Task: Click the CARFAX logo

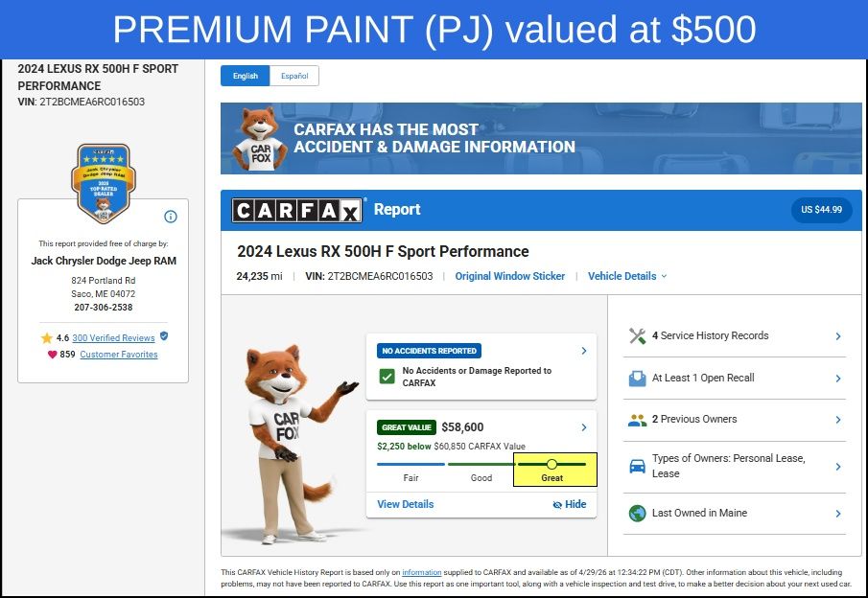Action: (297, 210)
